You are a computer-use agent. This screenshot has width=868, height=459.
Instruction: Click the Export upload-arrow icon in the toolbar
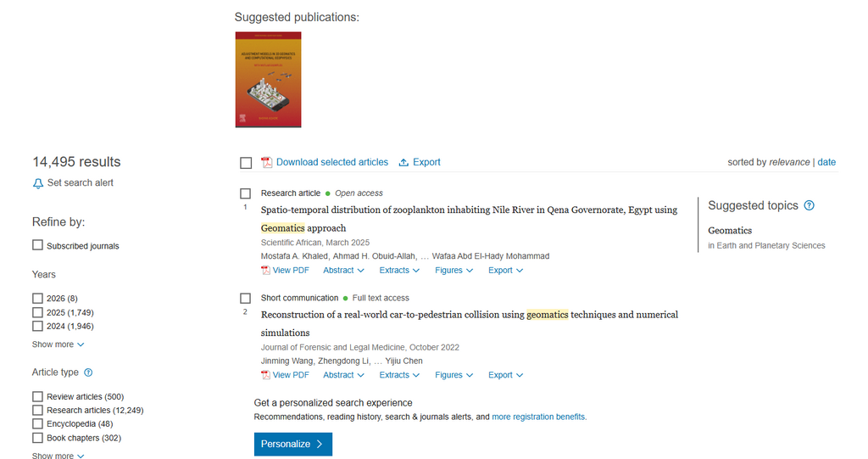(403, 162)
